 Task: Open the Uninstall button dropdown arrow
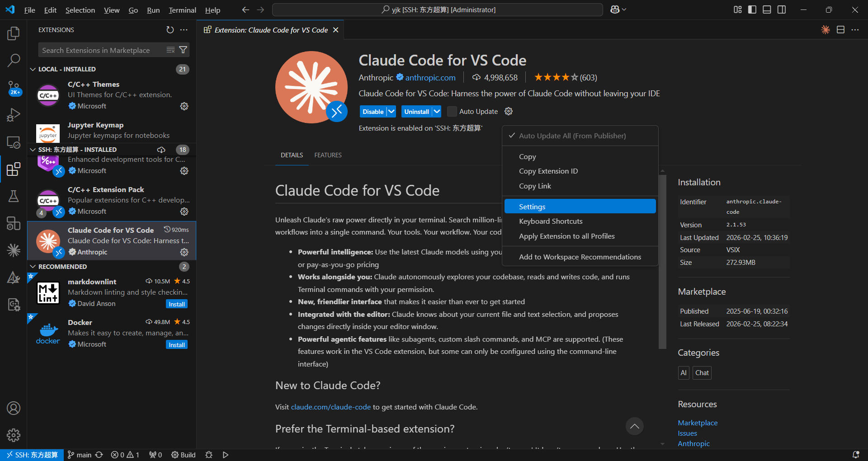click(437, 112)
